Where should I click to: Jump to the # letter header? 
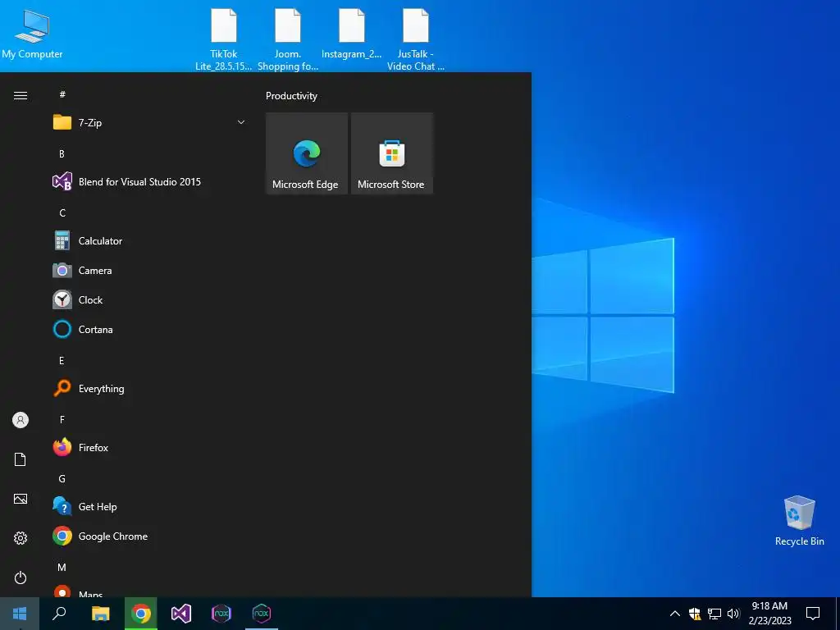(62, 94)
